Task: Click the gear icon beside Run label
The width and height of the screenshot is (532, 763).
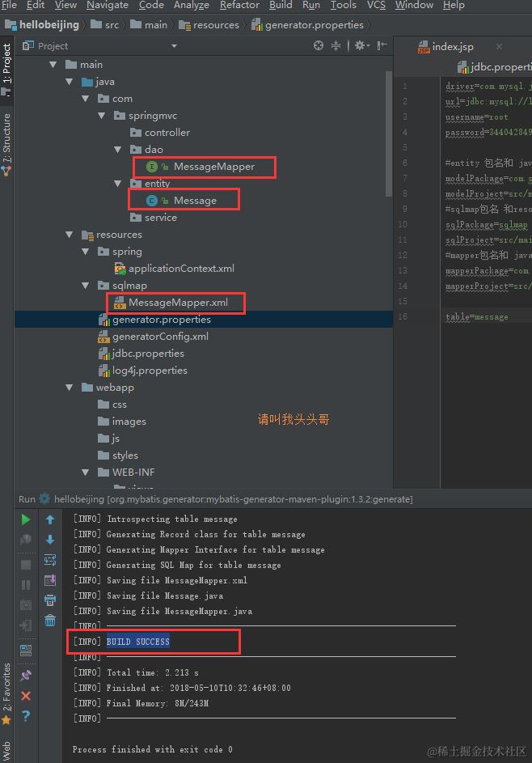Action: coord(44,498)
